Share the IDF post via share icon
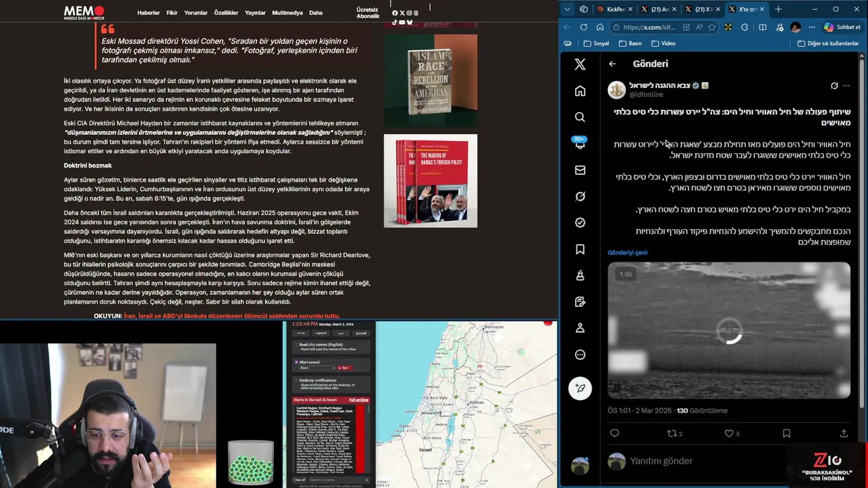Viewport: 868px width, 488px height. [844, 433]
